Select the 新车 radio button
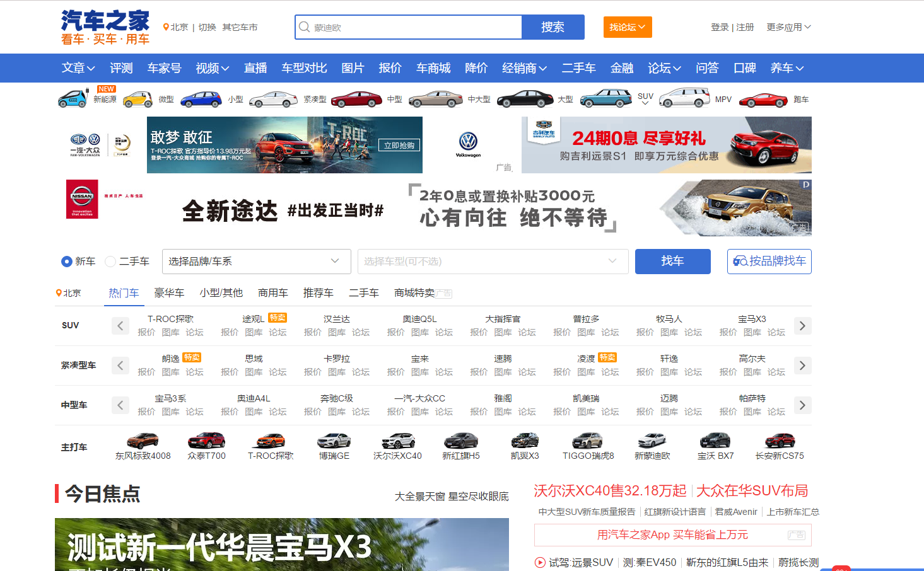This screenshot has height=571, width=924. 67,262
